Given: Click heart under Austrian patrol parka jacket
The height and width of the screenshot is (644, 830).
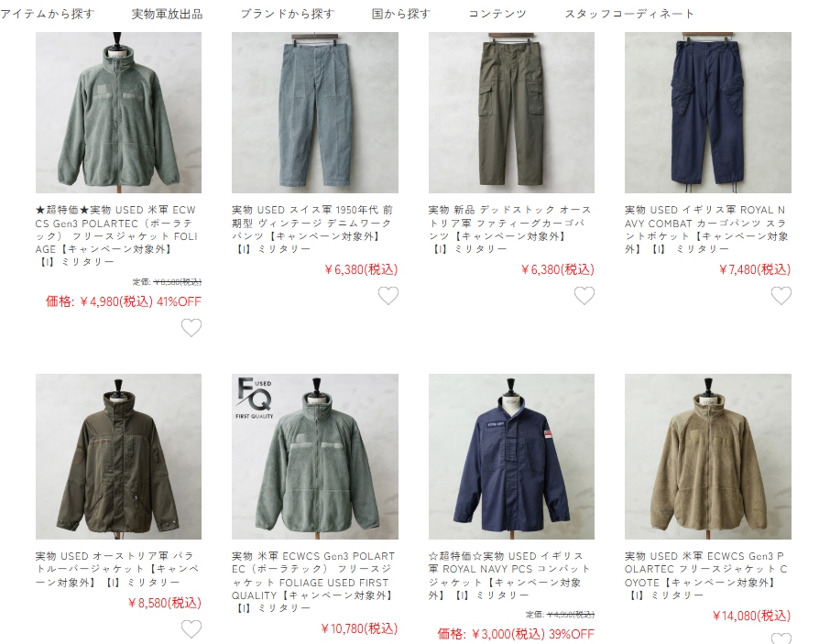Looking at the screenshot, I should [191, 629].
